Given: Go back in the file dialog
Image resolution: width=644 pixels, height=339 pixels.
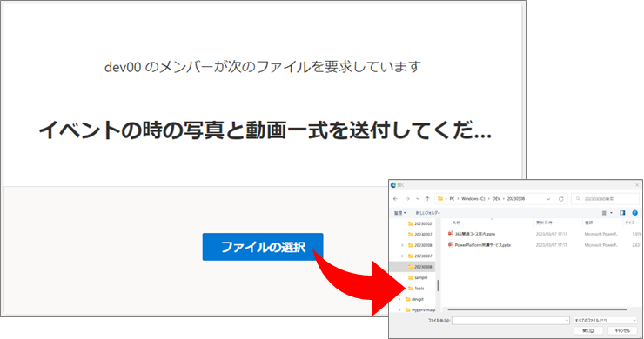Looking at the screenshot, I should click(396, 199).
